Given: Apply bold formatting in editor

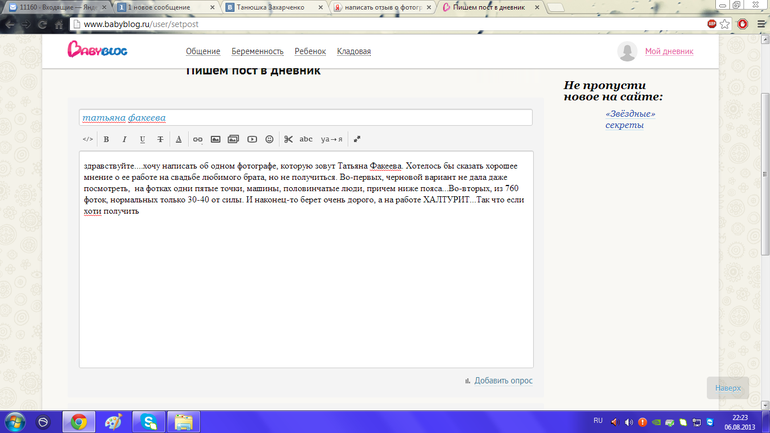Looking at the screenshot, I should click(107, 139).
